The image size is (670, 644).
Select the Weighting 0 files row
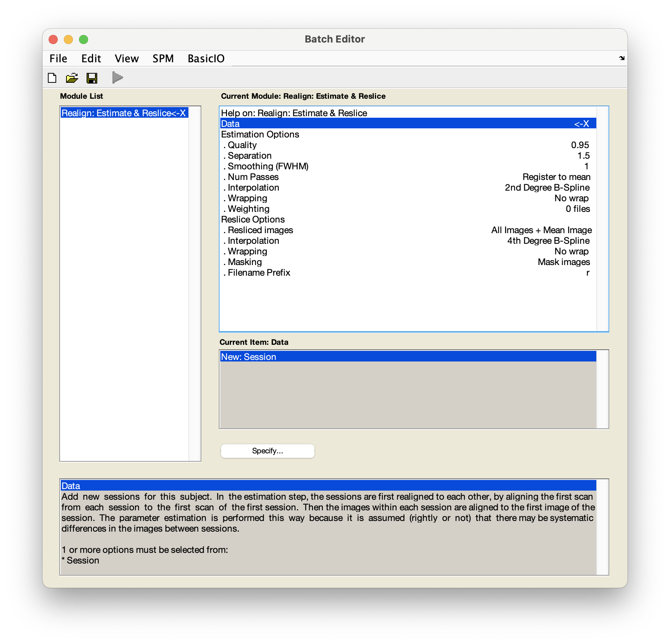click(408, 208)
